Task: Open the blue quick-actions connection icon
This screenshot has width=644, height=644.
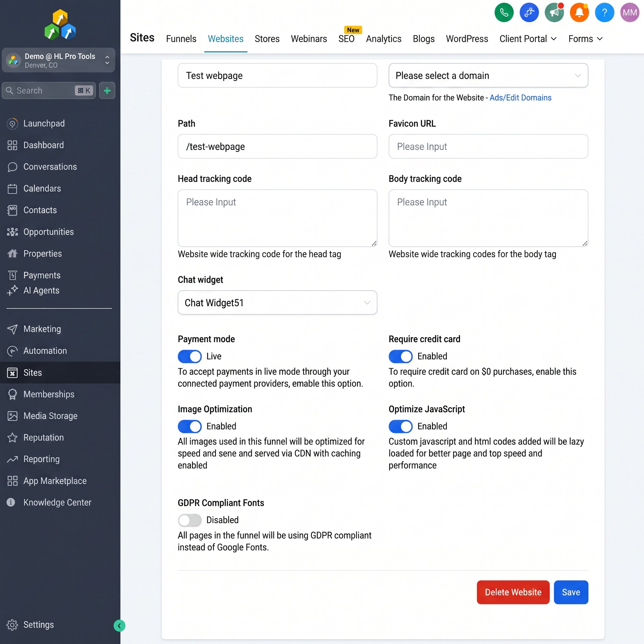Action: [529, 13]
